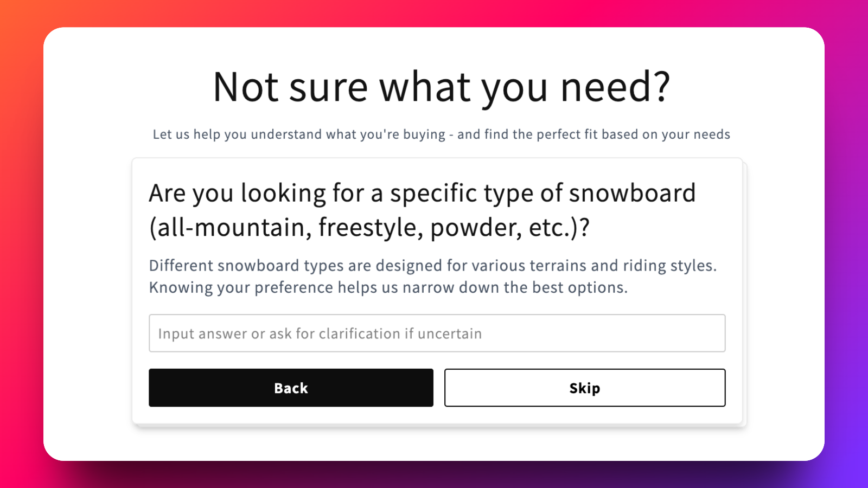Screen dimensions: 868x488
Task: Select the "Let us help you understand" subtitle
Action: coord(441,134)
